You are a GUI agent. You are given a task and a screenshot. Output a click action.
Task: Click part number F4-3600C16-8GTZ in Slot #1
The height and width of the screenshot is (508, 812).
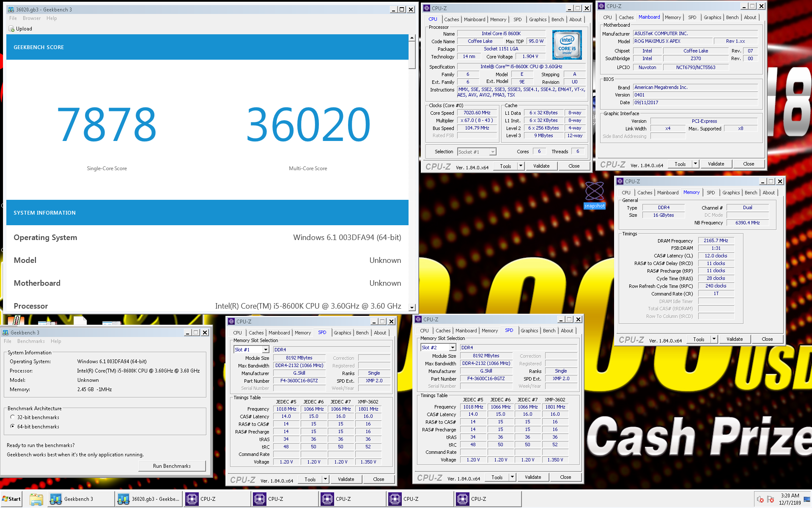299,381
